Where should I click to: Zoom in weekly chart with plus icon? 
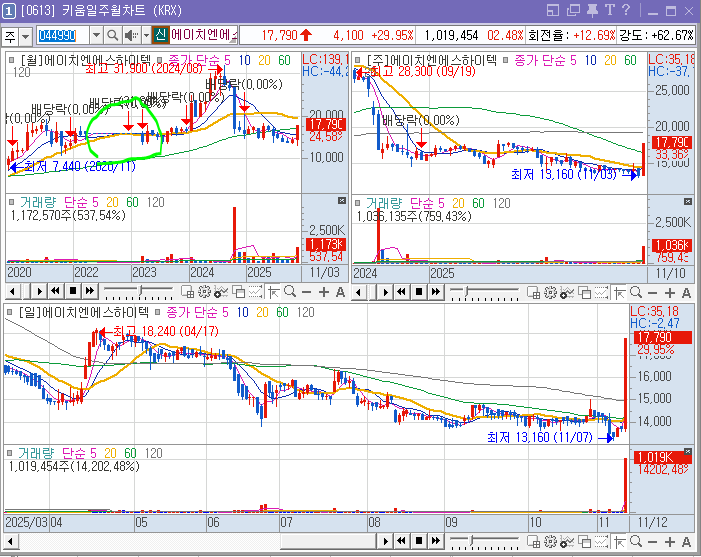coord(669,293)
